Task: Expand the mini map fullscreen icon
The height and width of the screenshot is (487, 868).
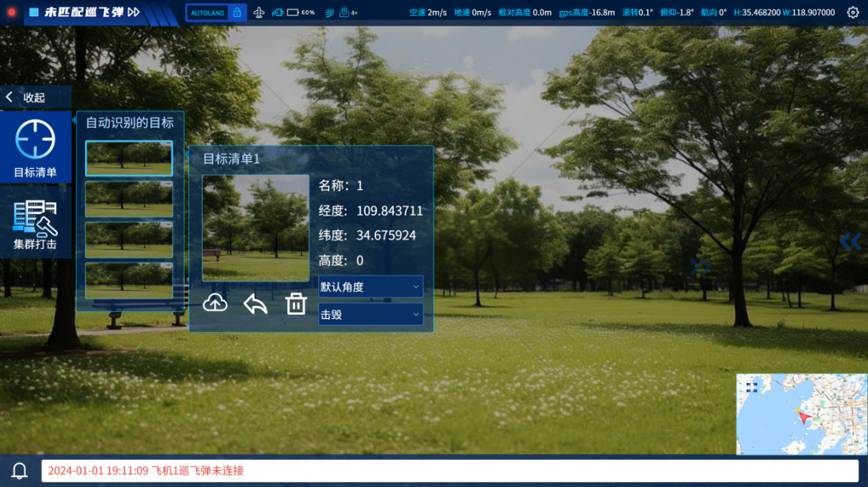Action: pos(751,387)
